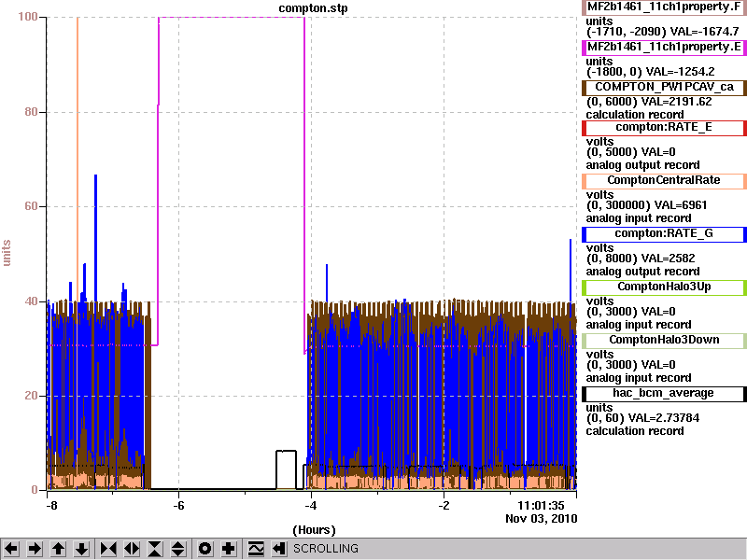Click the horizontal zoom-out outward triangles icon
The width and height of the screenshot is (747, 560).
coord(132,549)
